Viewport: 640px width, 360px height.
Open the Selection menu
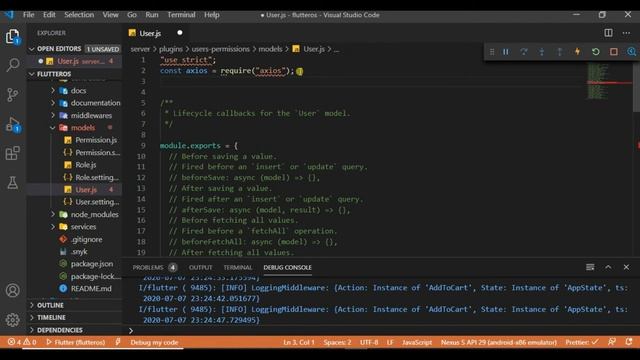[79, 15]
